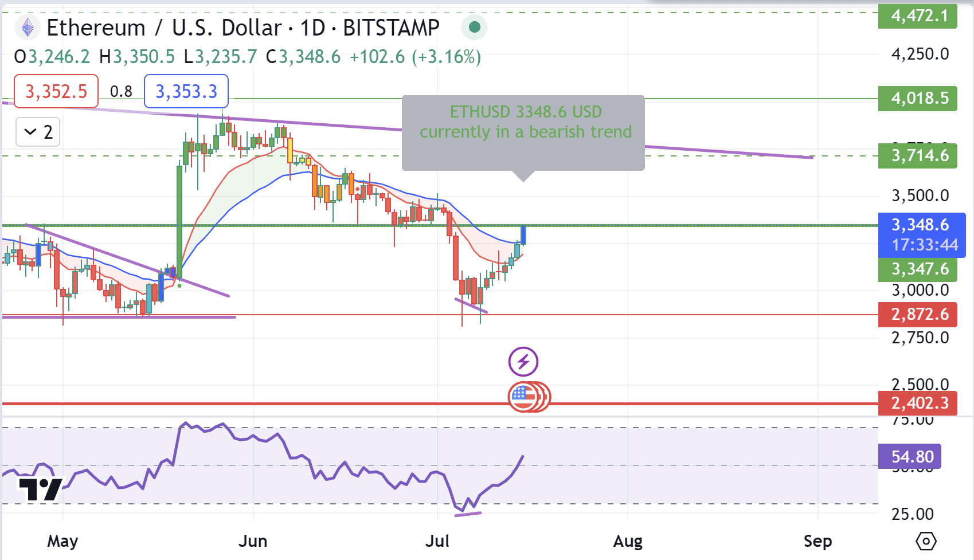
Task: Click the 25.00 RSI scale label
Action: tap(913, 514)
